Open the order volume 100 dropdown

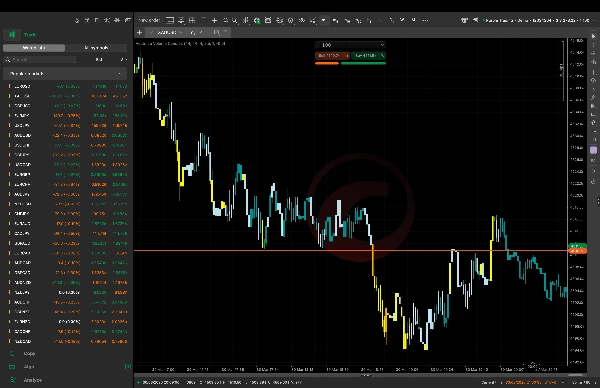point(350,45)
